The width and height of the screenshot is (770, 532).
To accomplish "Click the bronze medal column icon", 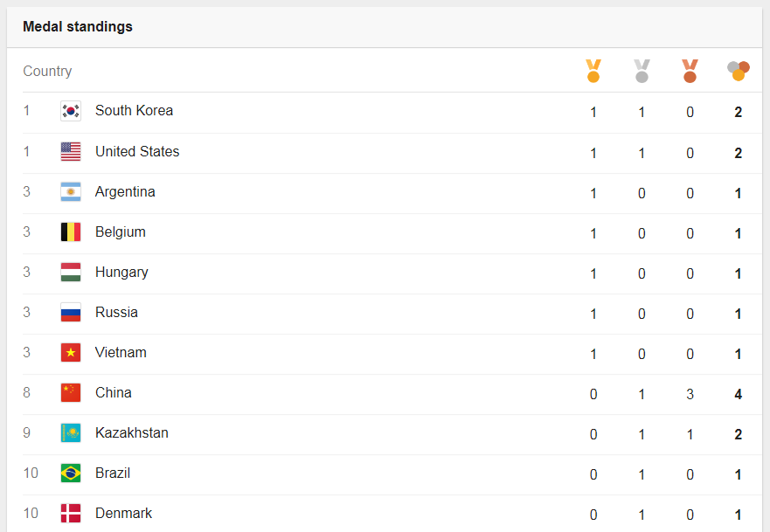I will (690, 71).
